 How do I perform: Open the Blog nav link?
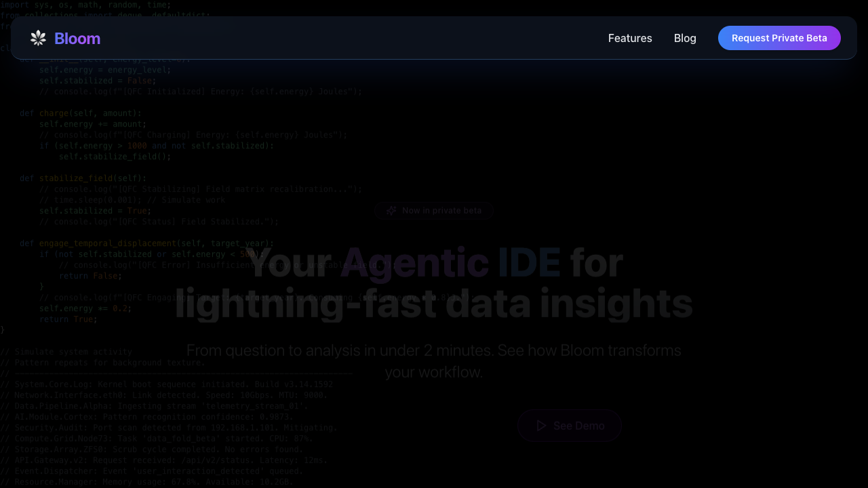[685, 38]
